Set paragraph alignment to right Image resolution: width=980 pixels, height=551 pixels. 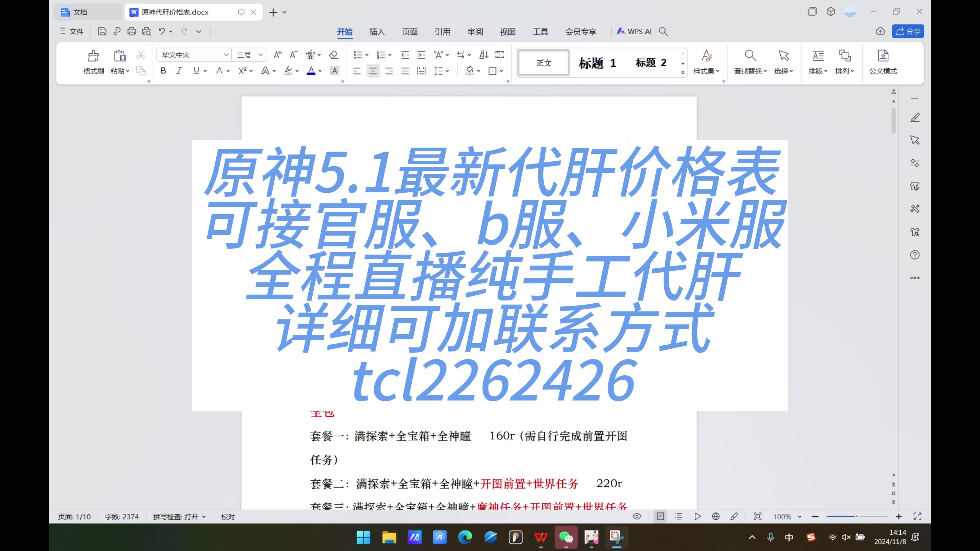point(389,71)
